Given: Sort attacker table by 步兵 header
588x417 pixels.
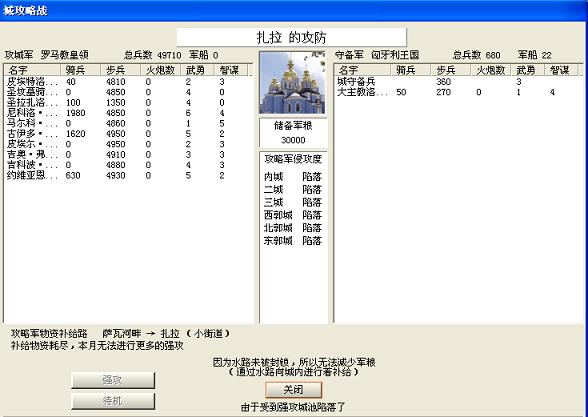Looking at the screenshot, I should (x=120, y=70).
